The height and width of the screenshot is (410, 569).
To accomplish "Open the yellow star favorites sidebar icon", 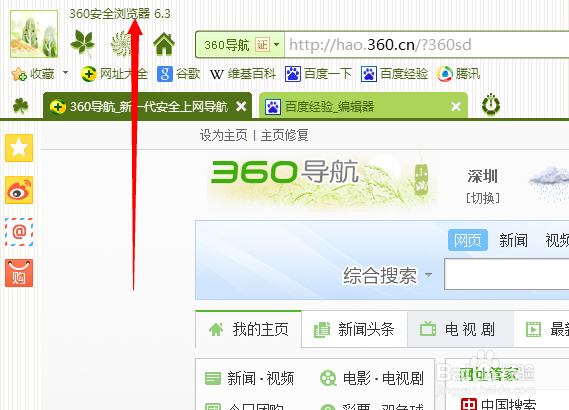I will [x=19, y=148].
